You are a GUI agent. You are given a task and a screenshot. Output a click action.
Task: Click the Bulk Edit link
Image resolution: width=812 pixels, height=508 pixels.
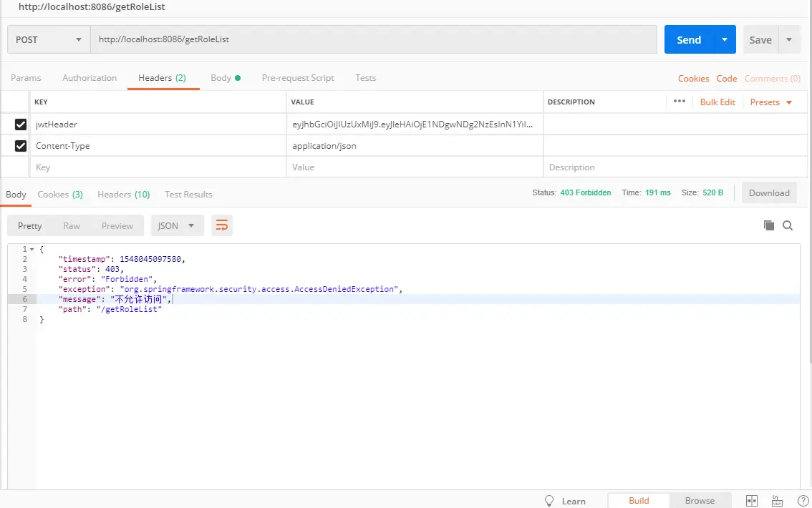[x=717, y=102]
